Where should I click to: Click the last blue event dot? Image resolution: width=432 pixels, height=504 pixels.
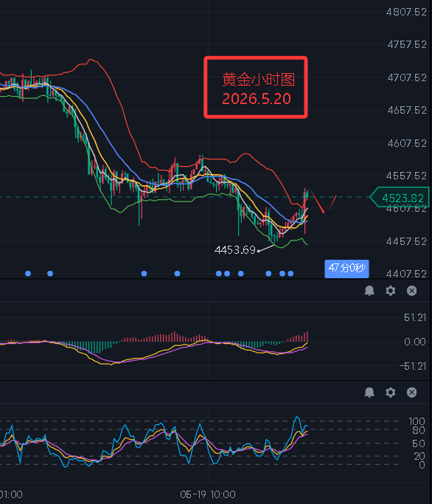(290, 274)
